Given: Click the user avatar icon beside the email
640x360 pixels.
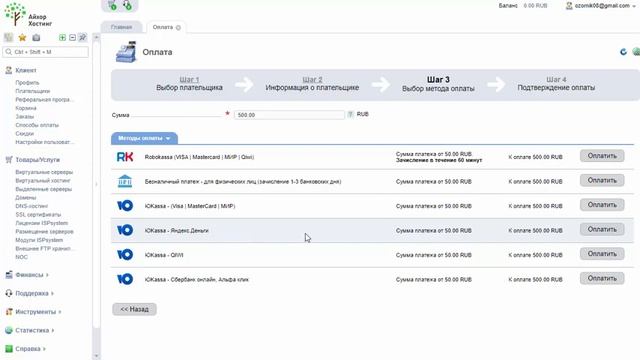Looking at the screenshot, I should tap(569, 6).
